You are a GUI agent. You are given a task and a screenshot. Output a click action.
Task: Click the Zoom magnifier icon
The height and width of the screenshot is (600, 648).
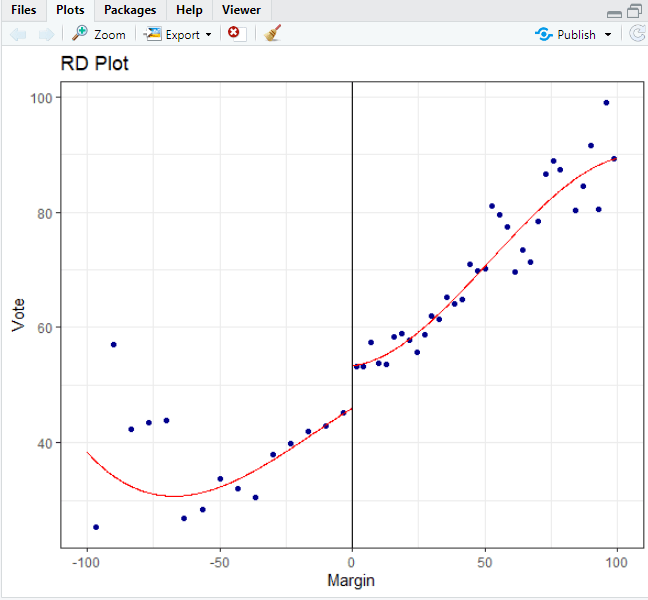[80, 34]
